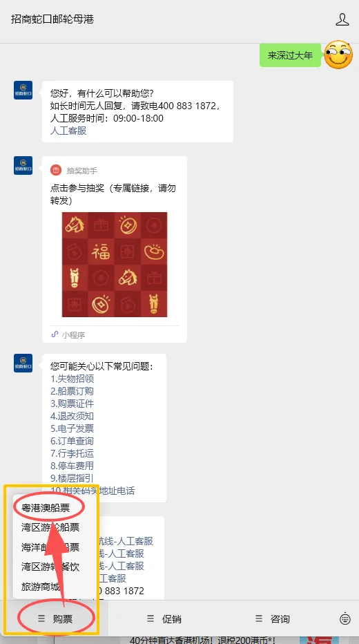Tap the 来深过大年 message bubble
The width and height of the screenshot is (359, 644).
290,55
